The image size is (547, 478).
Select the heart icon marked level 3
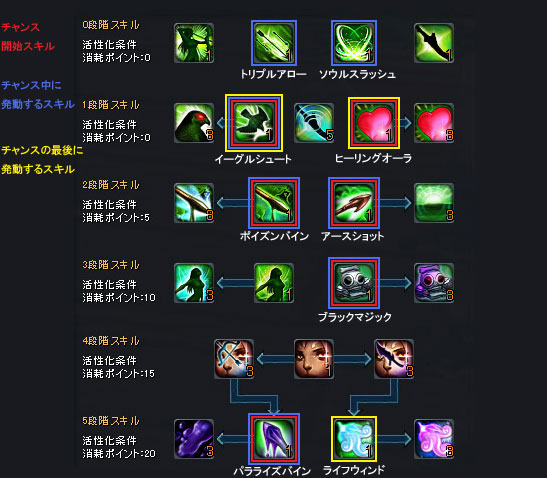tap(434, 123)
